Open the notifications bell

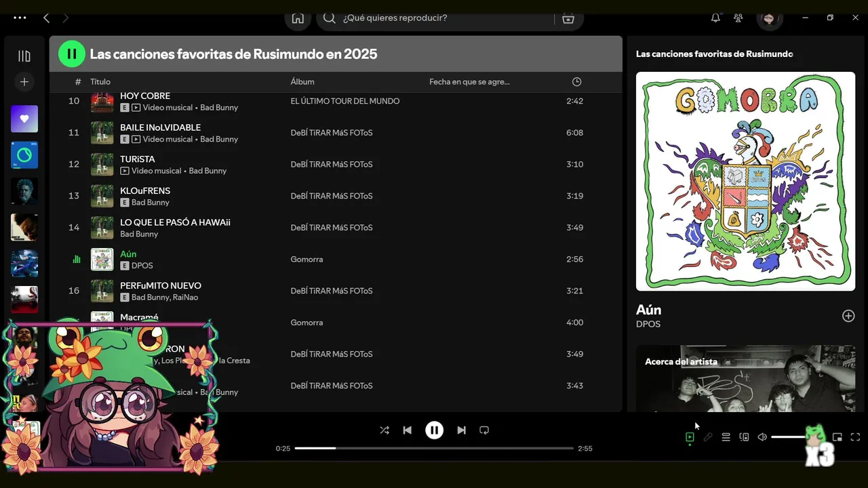715,18
